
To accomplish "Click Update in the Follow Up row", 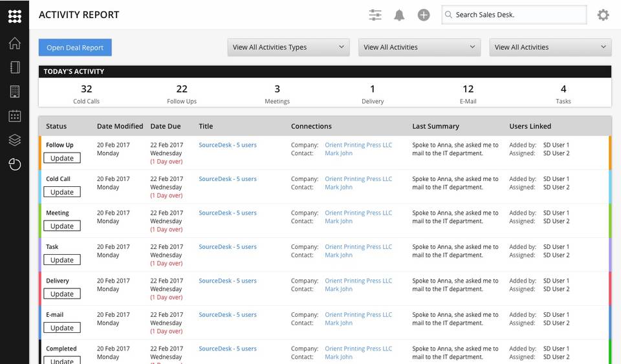I will (x=62, y=158).
